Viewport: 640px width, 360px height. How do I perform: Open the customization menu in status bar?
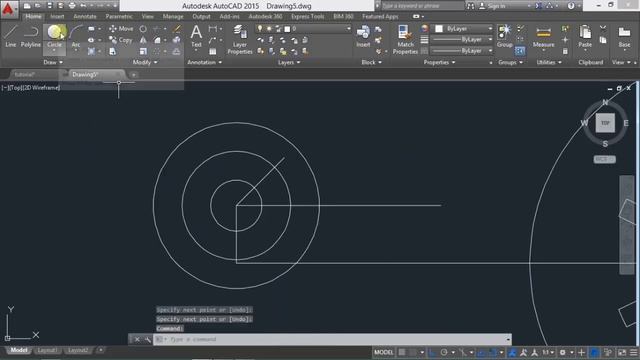click(633, 352)
